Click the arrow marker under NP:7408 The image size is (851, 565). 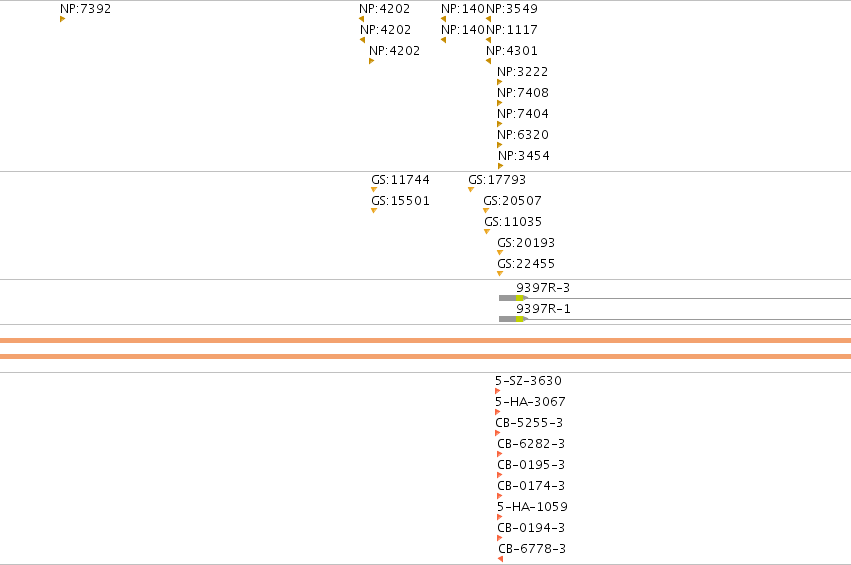(x=499, y=103)
